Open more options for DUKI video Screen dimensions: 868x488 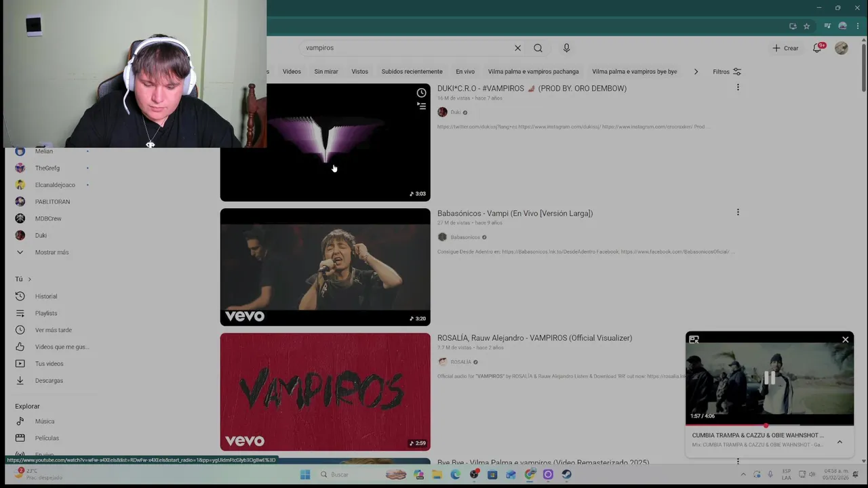[x=738, y=87]
